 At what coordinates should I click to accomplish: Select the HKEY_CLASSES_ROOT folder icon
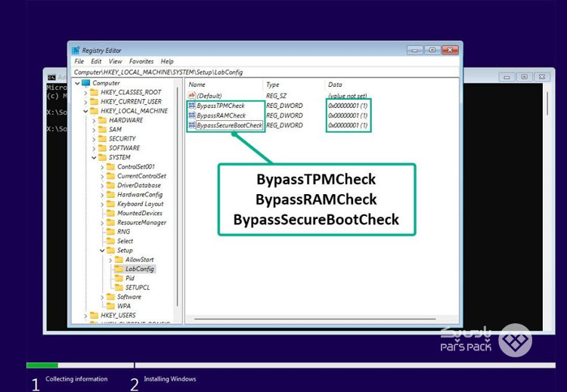[94, 92]
